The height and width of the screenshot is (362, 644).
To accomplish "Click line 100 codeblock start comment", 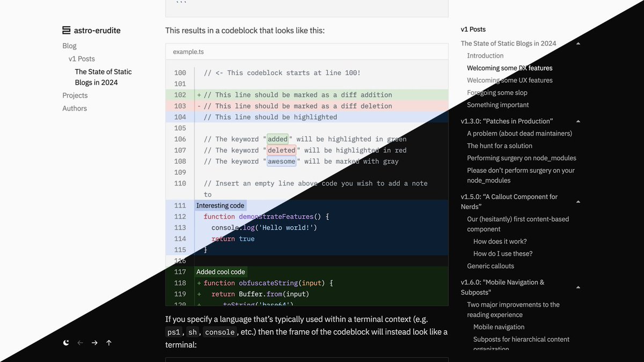I will (x=282, y=73).
